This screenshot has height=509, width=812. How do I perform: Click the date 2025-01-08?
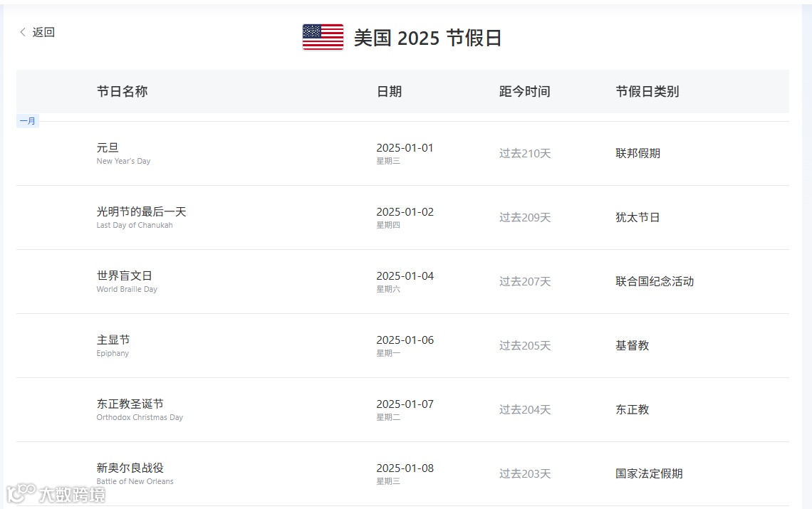pyautogui.click(x=405, y=468)
